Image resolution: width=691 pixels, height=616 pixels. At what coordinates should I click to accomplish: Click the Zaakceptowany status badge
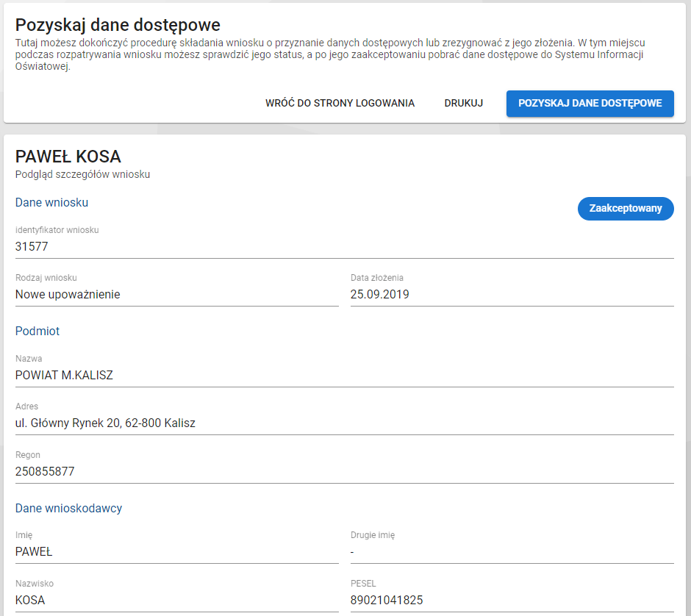tap(626, 209)
